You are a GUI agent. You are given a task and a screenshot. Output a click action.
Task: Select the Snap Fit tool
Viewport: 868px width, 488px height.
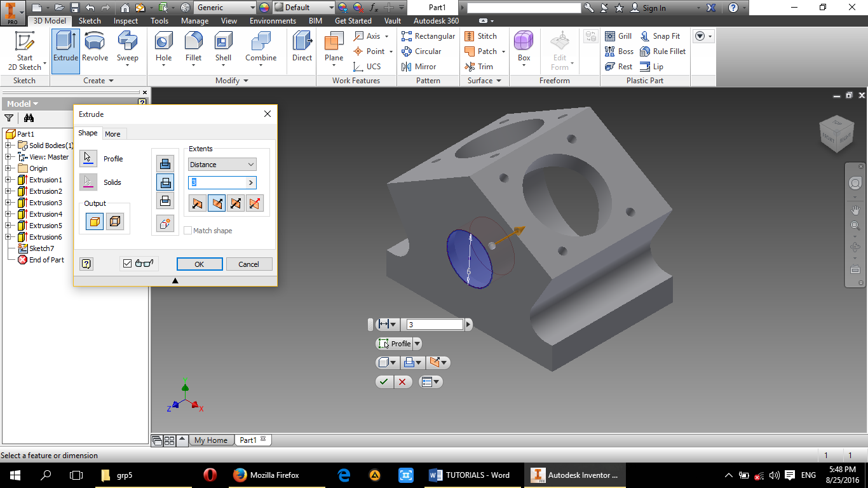[x=660, y=36]
